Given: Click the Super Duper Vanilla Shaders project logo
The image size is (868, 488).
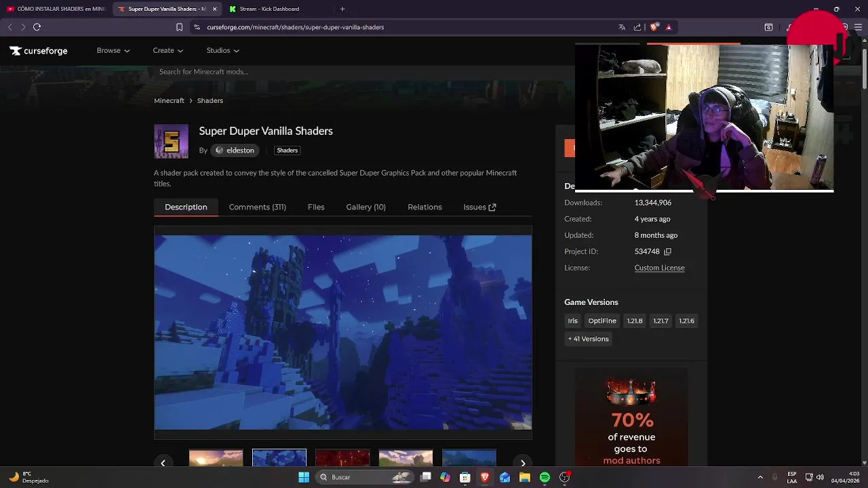Looking at the screenshot, I should coord(171,142).
